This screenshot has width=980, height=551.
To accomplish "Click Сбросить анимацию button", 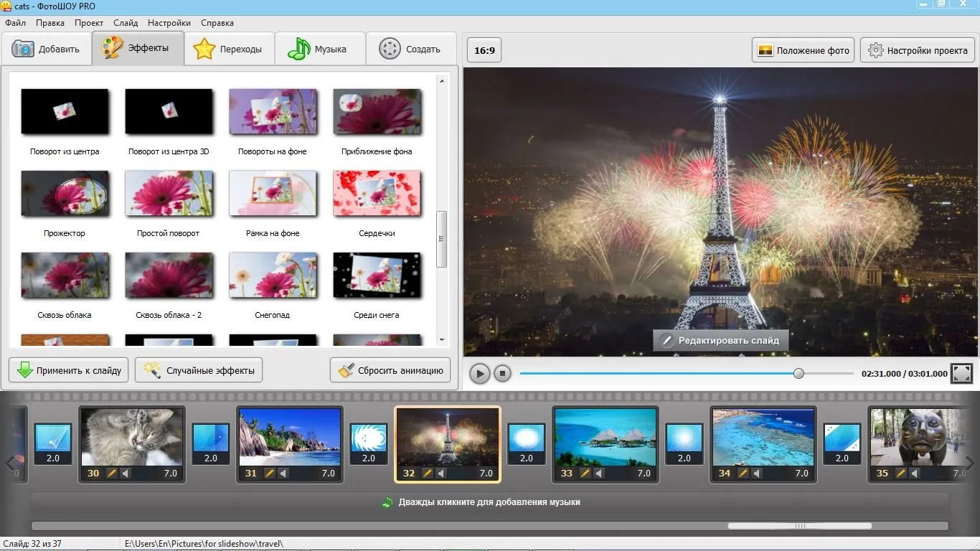I will point(390,370).
